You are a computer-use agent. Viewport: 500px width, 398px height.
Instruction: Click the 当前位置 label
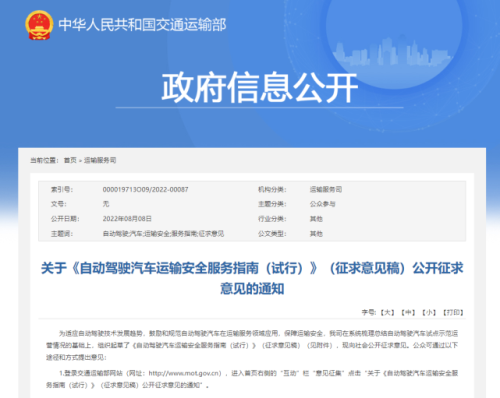44,160
